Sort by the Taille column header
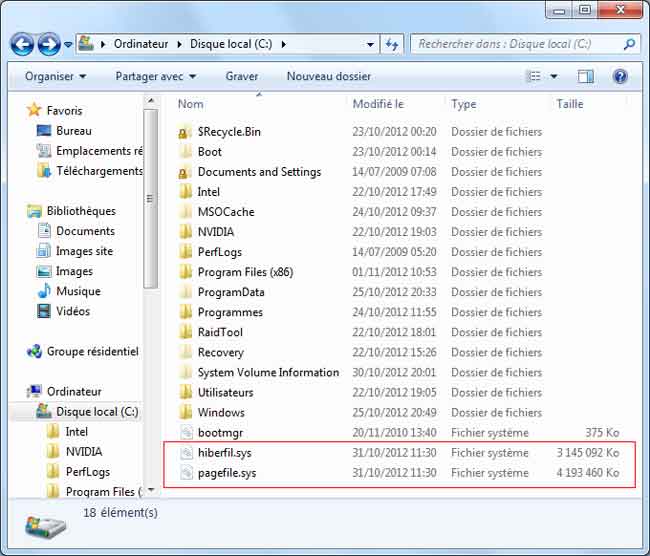This screenshot has height=556, width=650. [570, 104]
